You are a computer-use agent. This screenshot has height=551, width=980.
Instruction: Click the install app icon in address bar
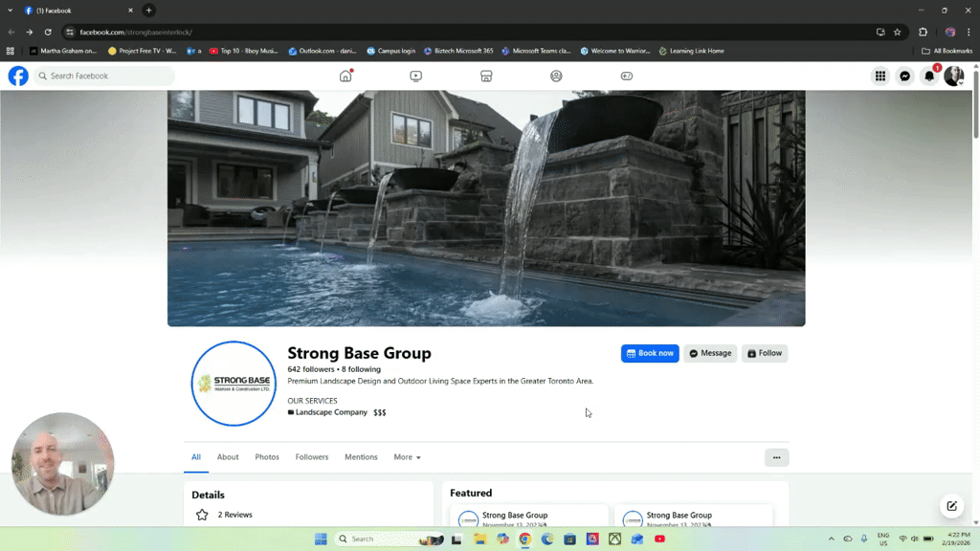coord(880,32)
